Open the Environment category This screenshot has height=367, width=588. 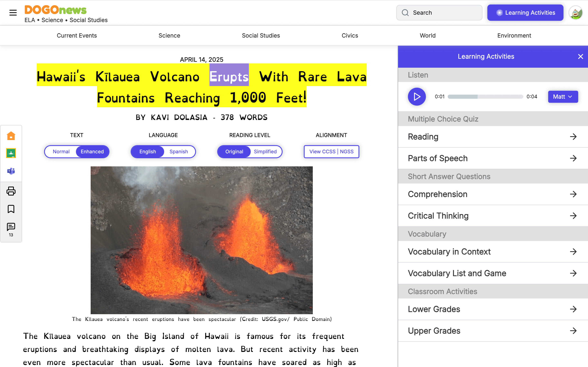coord(514,35)
